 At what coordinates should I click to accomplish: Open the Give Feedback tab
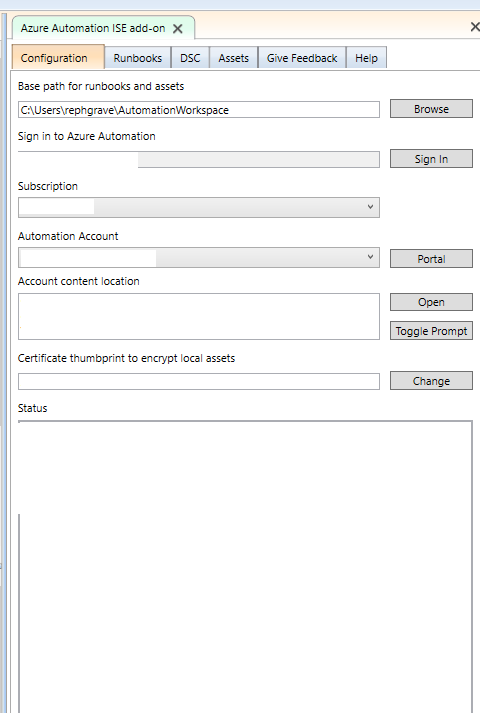302,58
